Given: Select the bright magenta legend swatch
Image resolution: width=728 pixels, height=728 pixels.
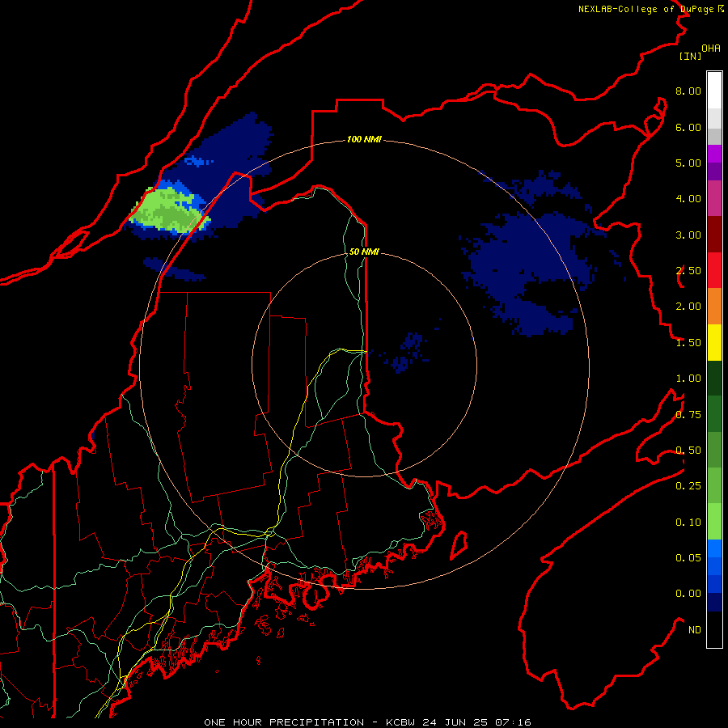Looking at the screenshot, I should click(x=714, y=154).
